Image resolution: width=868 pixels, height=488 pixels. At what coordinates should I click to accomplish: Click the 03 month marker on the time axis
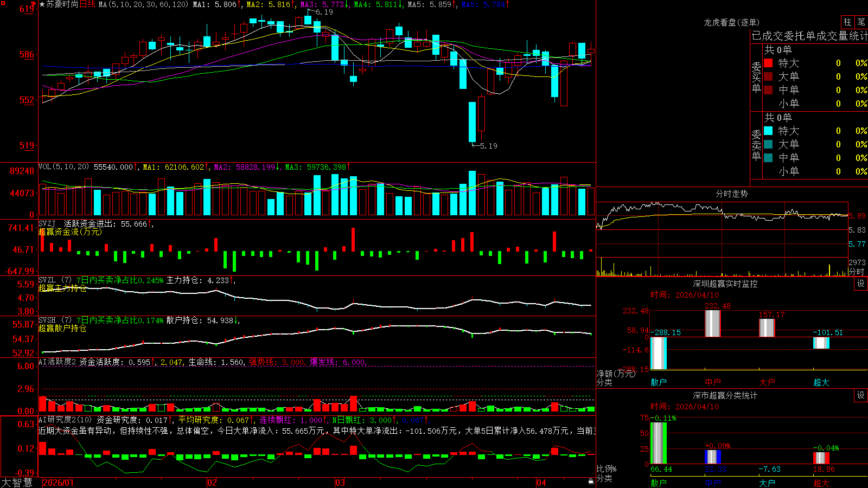click(340, 483)
